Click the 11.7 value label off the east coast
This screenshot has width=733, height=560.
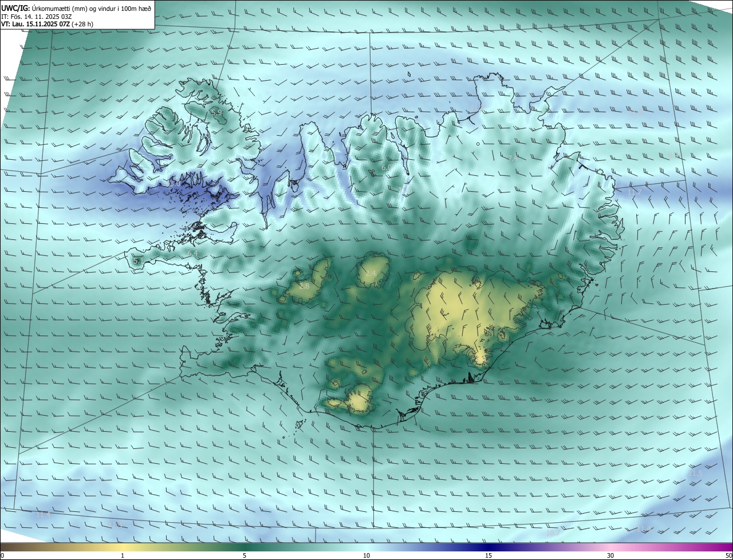634,192
